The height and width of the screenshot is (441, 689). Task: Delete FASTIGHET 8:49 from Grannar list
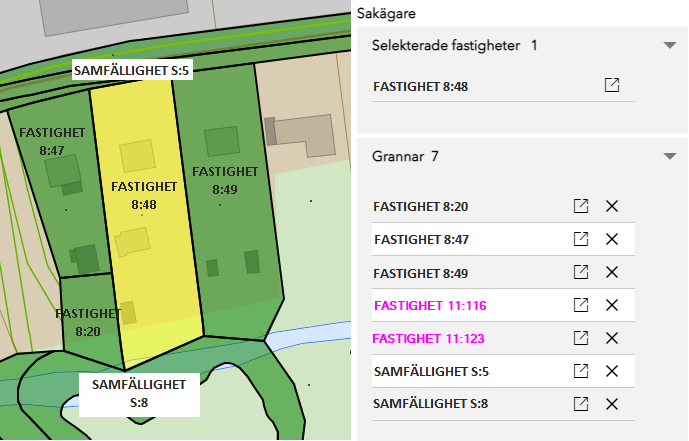613,272
